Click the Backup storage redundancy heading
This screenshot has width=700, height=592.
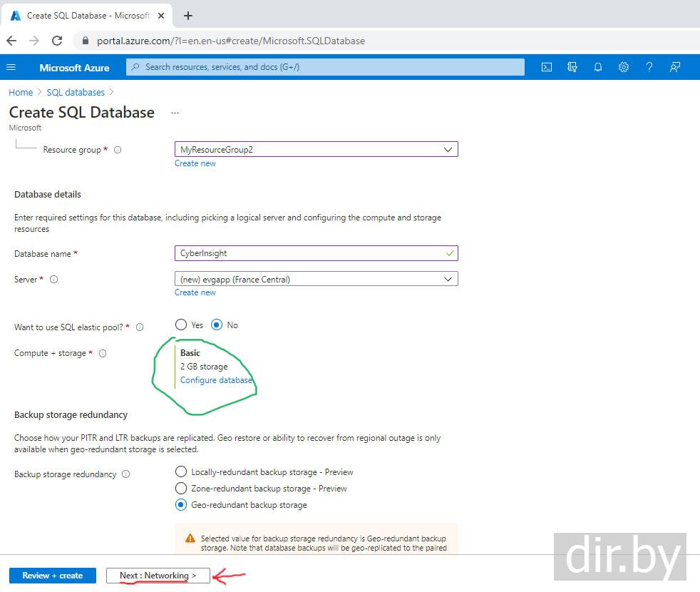point(71,414)
